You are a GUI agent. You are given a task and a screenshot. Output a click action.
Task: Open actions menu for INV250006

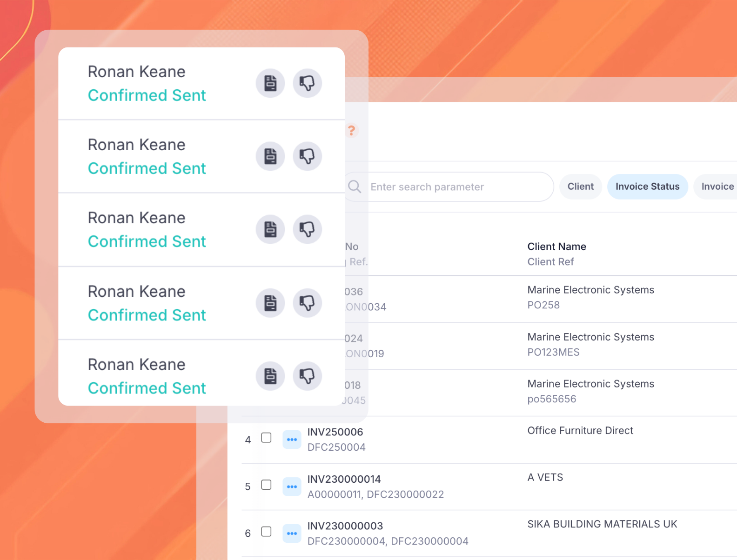click(x=292, y=440)
